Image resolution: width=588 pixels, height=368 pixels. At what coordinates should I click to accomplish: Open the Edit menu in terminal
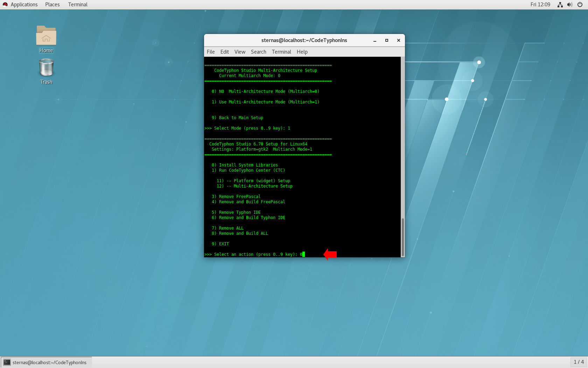225,52
